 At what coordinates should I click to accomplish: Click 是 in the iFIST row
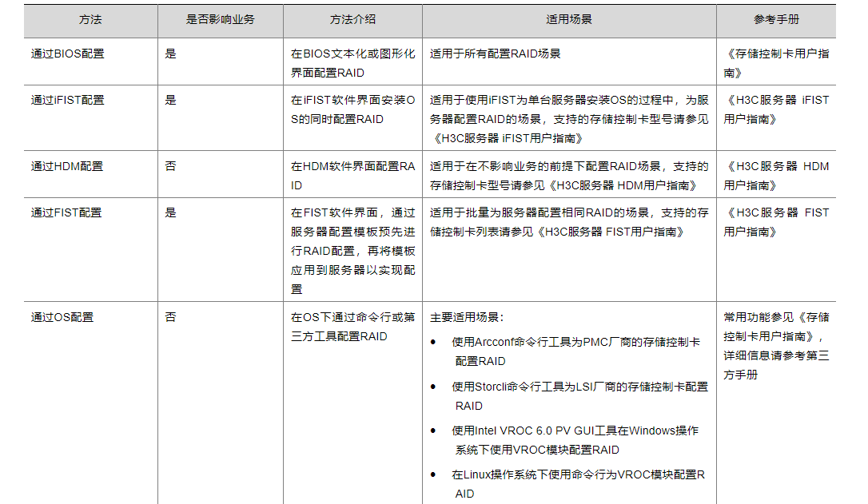pos(170,100)
